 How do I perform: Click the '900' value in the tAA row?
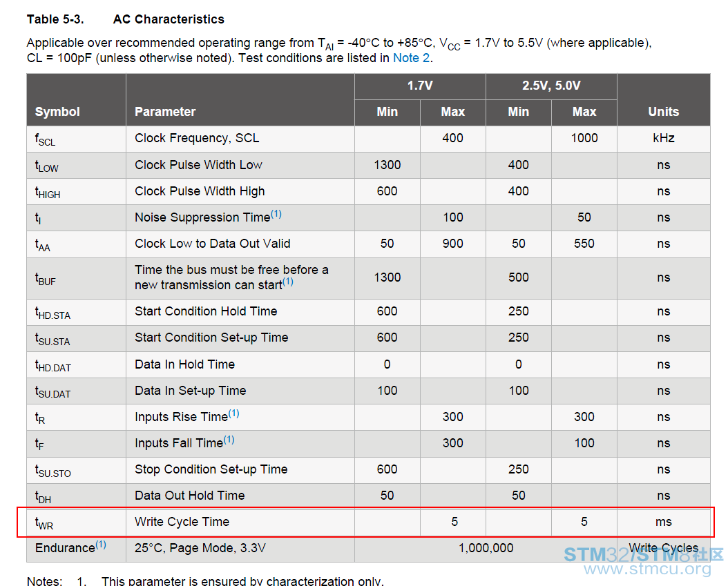point(452,244)
